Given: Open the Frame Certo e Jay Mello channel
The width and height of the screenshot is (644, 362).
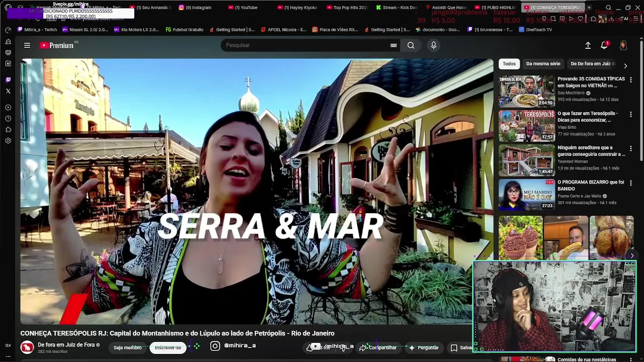Looking at the screenshot, I should coord(579,196).
